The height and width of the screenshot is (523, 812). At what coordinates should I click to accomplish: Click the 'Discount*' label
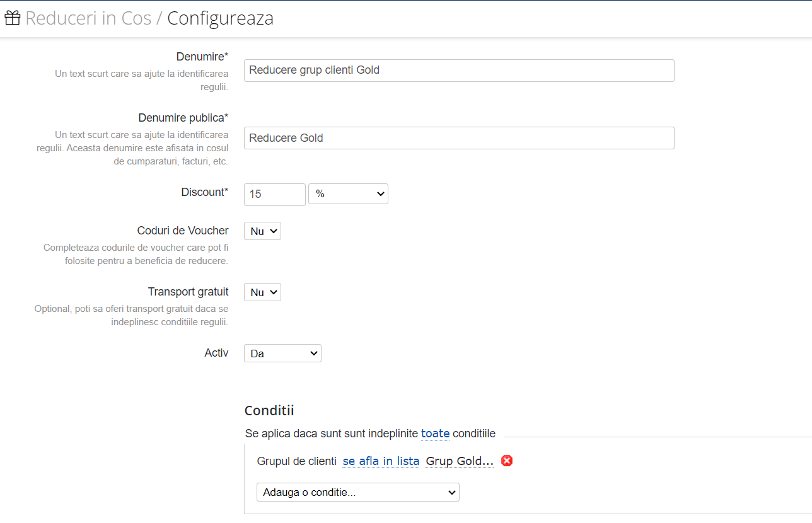[205, 192]
